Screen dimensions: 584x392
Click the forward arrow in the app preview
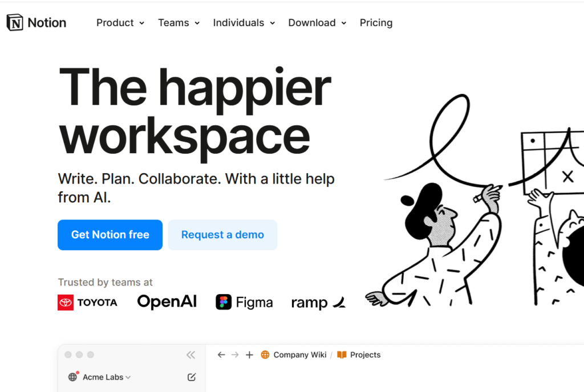point(235,355)
